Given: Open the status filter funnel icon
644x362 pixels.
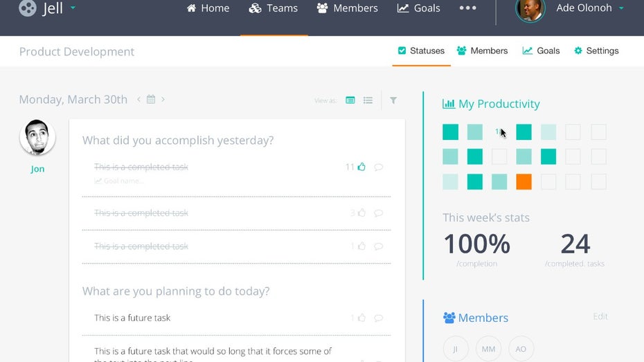Looking at the screenshot, I should 393,100.
